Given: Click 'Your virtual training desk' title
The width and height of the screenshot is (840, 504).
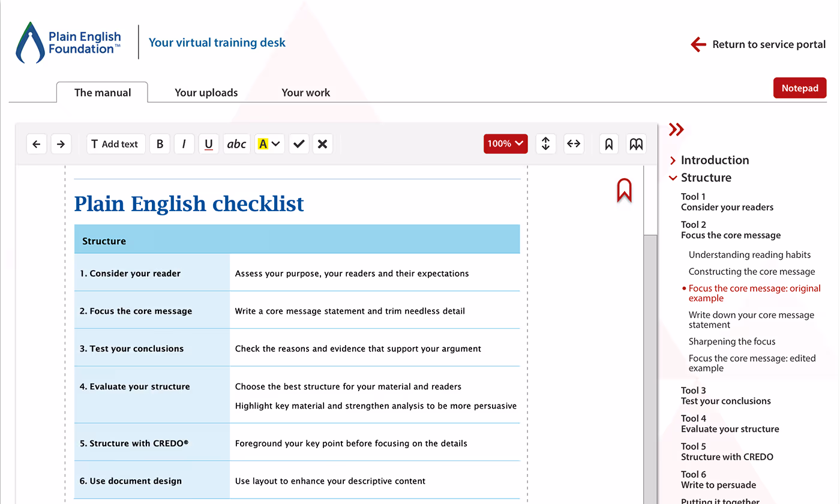Looking at the screenshot, I should (x=217, y=43).
